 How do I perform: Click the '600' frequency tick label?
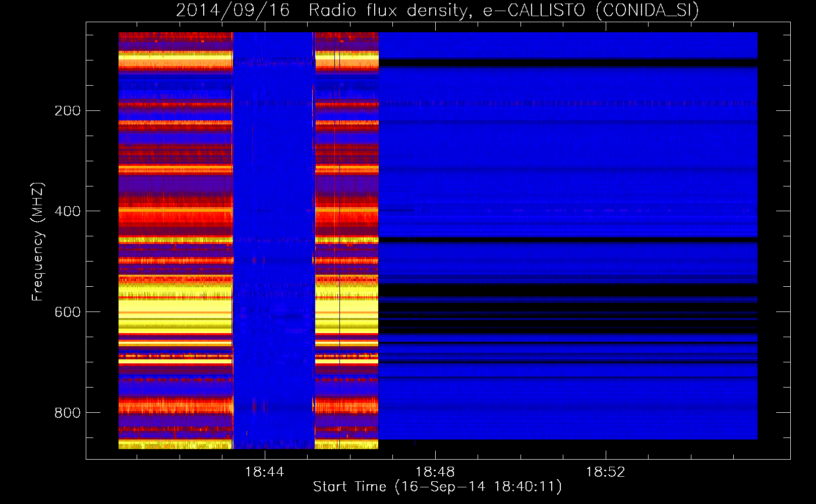(x=68, y=312)
